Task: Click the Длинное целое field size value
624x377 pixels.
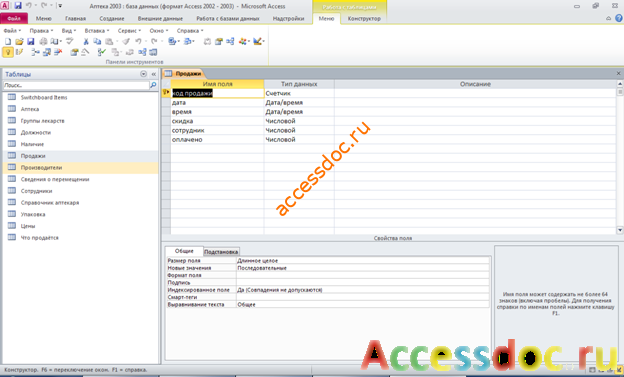Action: [x=363, y=261]
